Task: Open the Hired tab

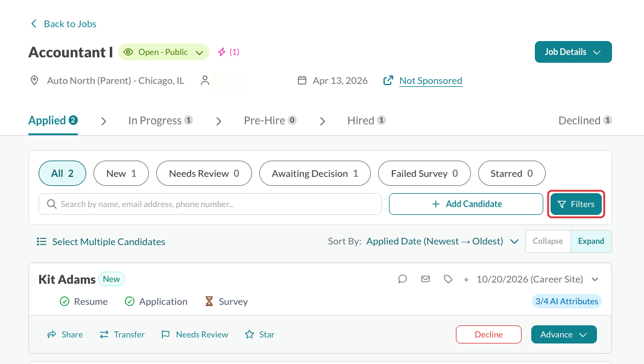Action: (x=367, y=121)
